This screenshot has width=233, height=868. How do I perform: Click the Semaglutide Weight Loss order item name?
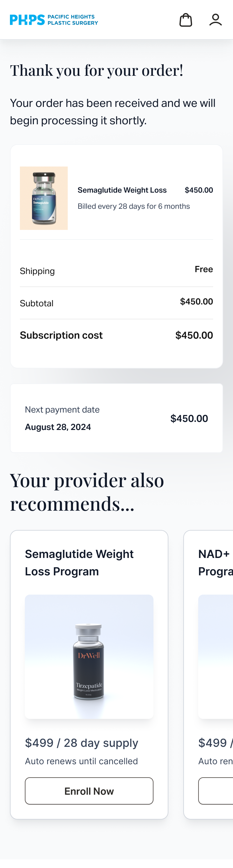coord(122,190)
